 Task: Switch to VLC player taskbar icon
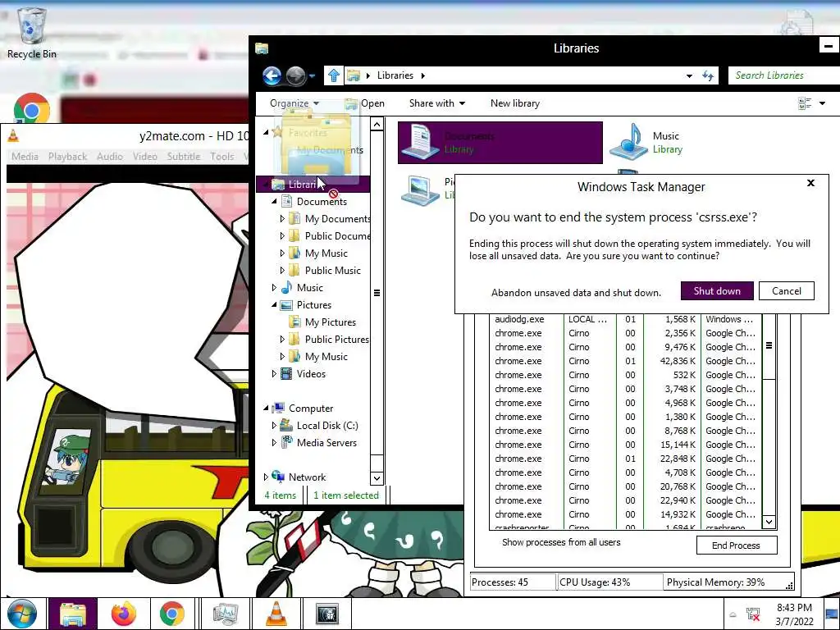coord(276,614)
